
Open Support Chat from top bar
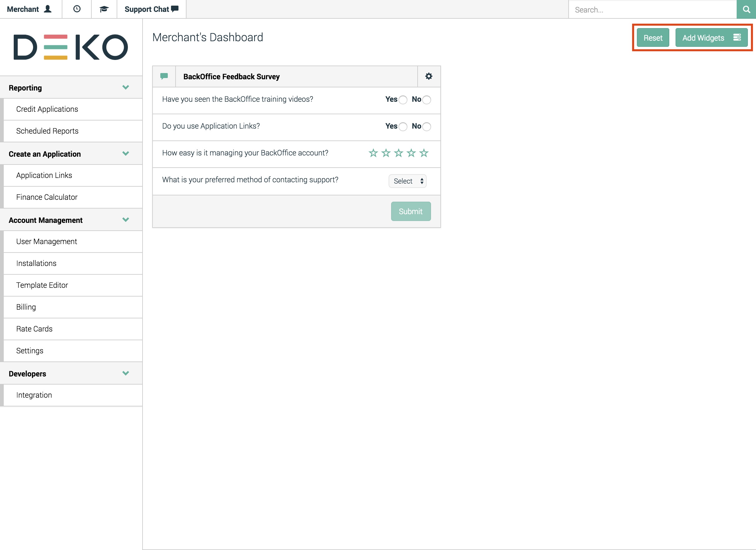tap(151, 9)
